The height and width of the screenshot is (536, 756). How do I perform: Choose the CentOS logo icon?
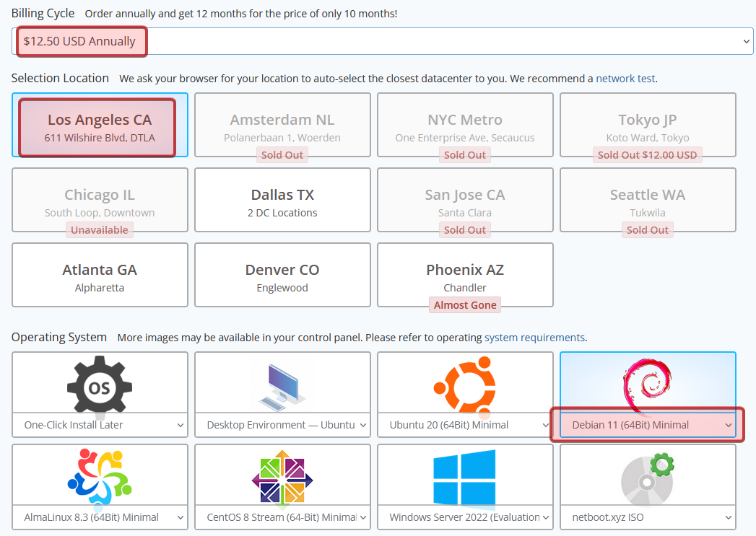pos(282,476)
